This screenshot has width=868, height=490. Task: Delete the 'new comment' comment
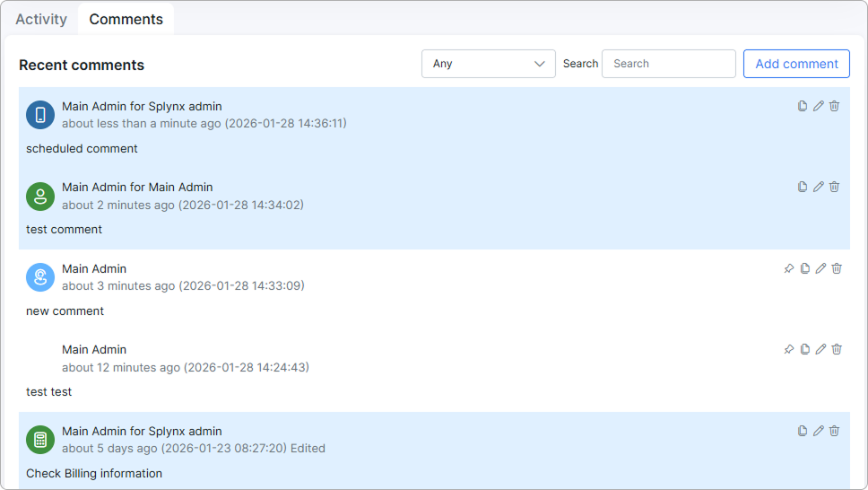coord(837,268)
